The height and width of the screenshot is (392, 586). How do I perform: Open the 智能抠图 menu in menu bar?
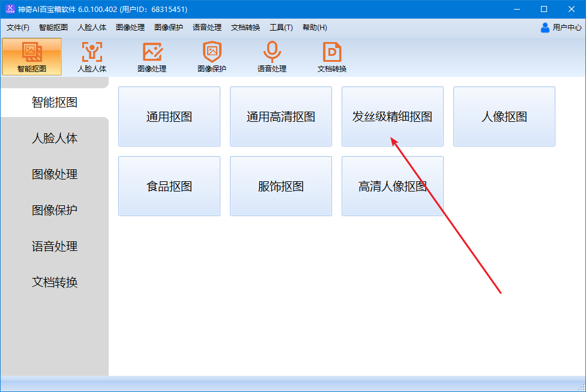pyautogui.click(x=53, y=27)
